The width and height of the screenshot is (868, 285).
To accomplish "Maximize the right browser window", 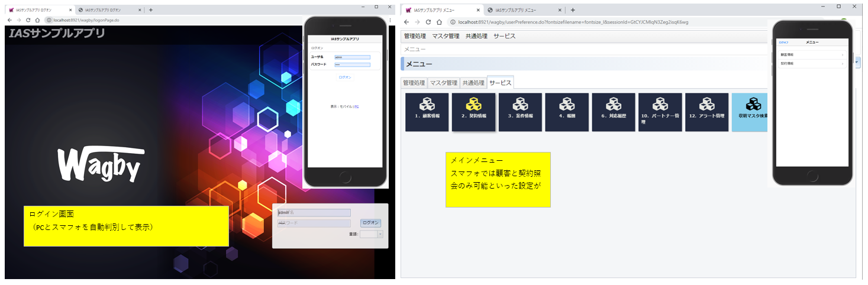I will pyautogui.click(x=838, y=6).
